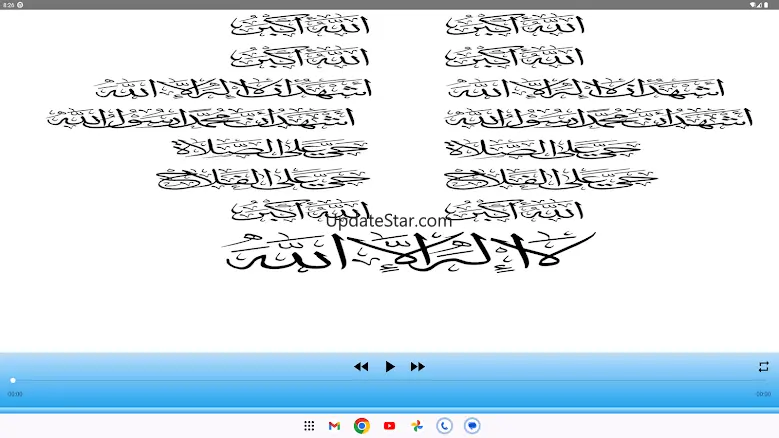Open the app drawer grid icon
Image resolution: width=779 pixels, height=438 pixels.
(x=309, y=426)
